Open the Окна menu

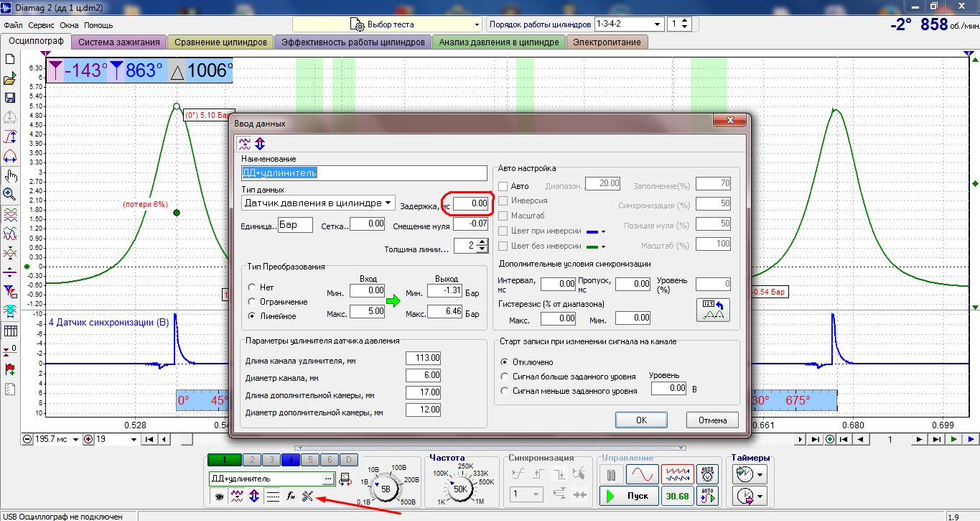coord(70,25)
